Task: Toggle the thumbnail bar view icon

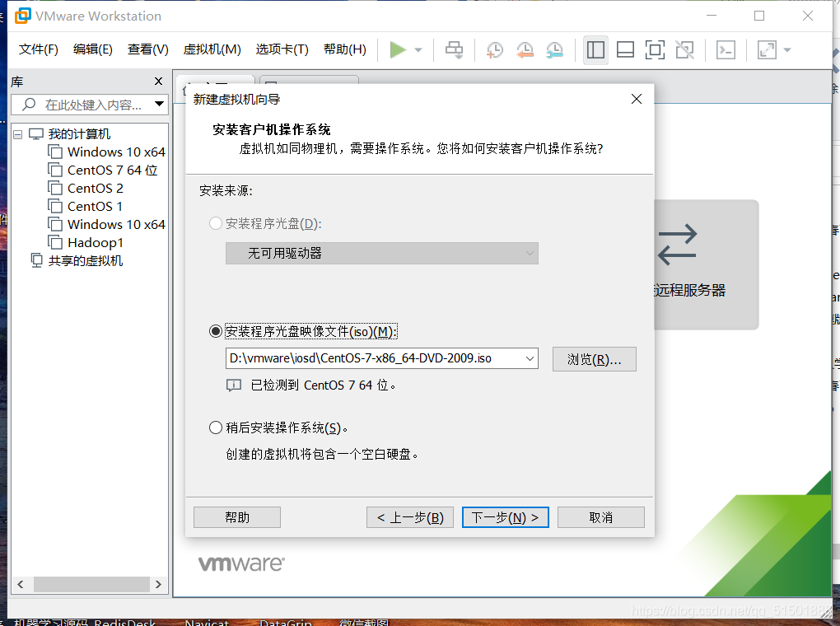Action: pos(625,50)
